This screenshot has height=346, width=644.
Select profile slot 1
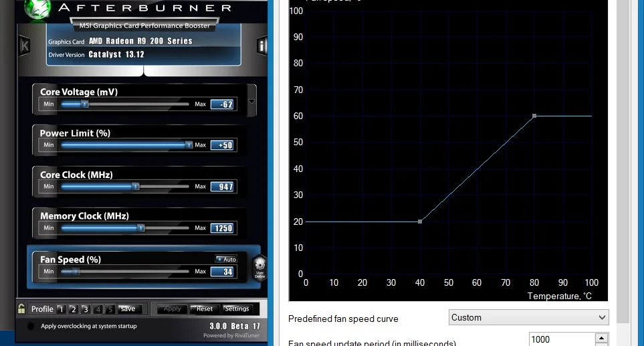click(61, 309)
